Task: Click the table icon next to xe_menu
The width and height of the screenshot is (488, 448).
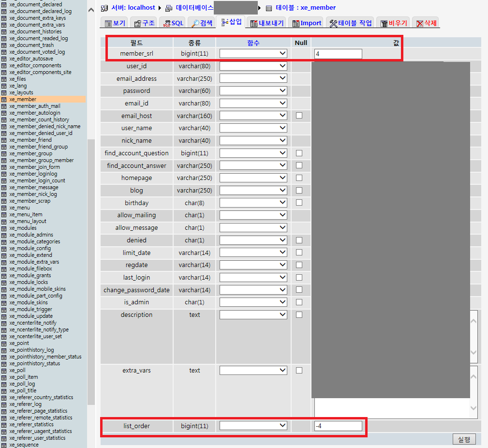Action: [4, 208]
